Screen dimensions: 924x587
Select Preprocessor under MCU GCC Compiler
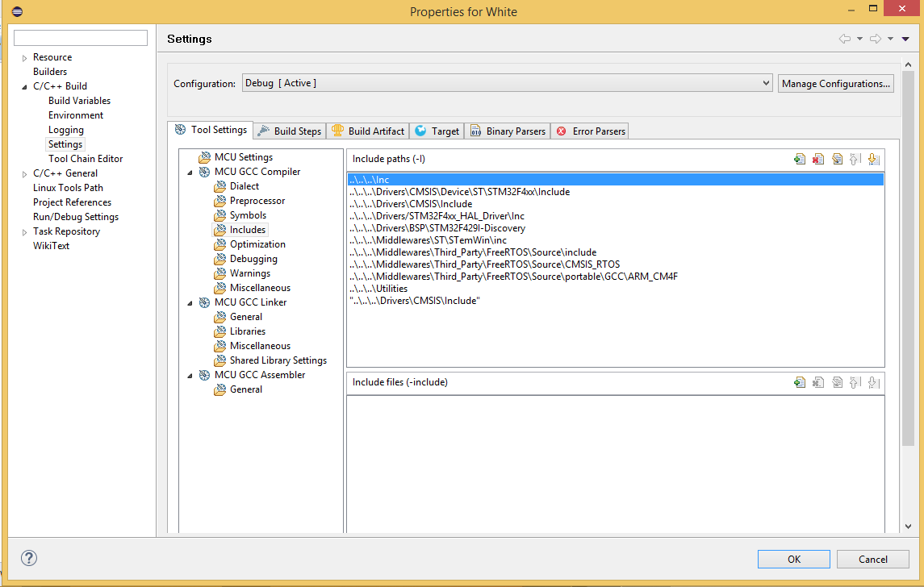click(x=257, y=201)
